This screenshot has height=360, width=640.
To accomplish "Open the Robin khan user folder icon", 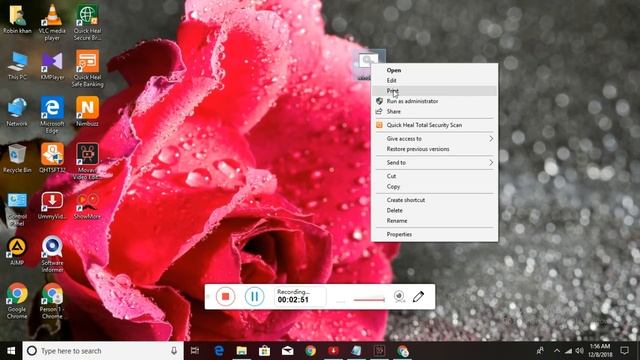I will click(17, 19).
